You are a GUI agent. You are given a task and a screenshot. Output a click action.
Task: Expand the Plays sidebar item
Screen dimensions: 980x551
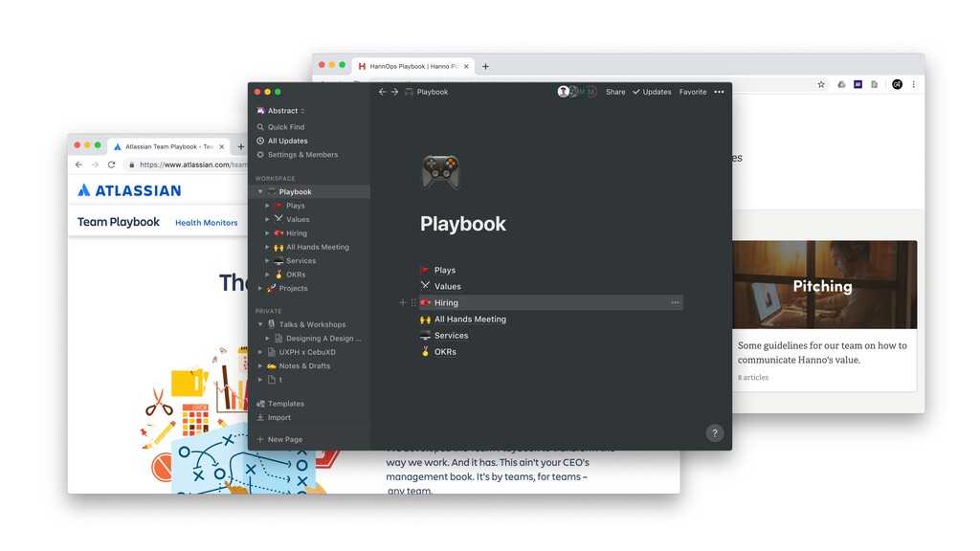click(268, 206)
